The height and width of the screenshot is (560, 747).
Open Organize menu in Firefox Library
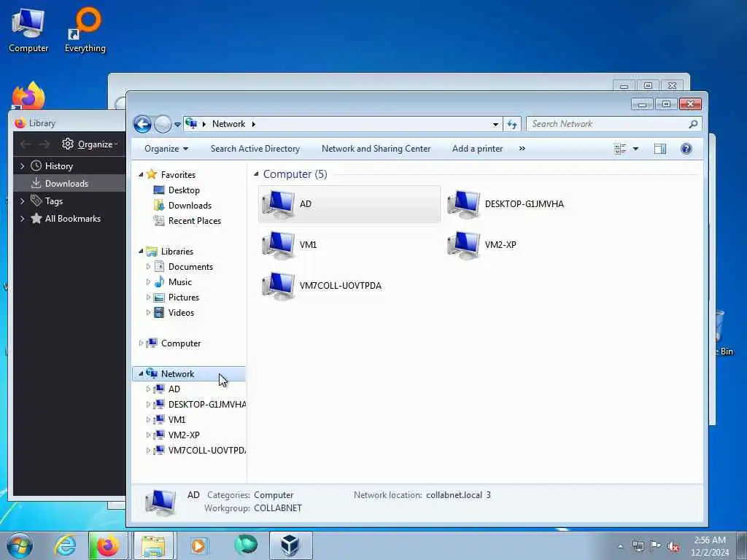[90, 144]
